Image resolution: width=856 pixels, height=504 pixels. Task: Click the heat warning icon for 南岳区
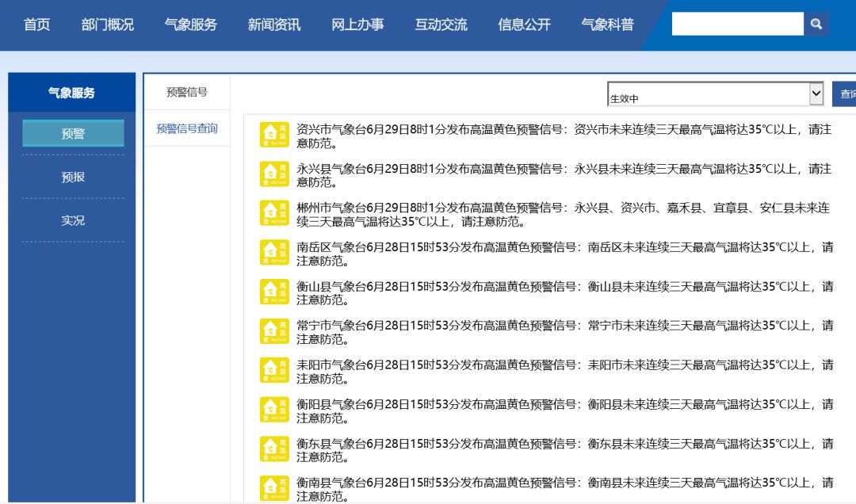point(274,253)
